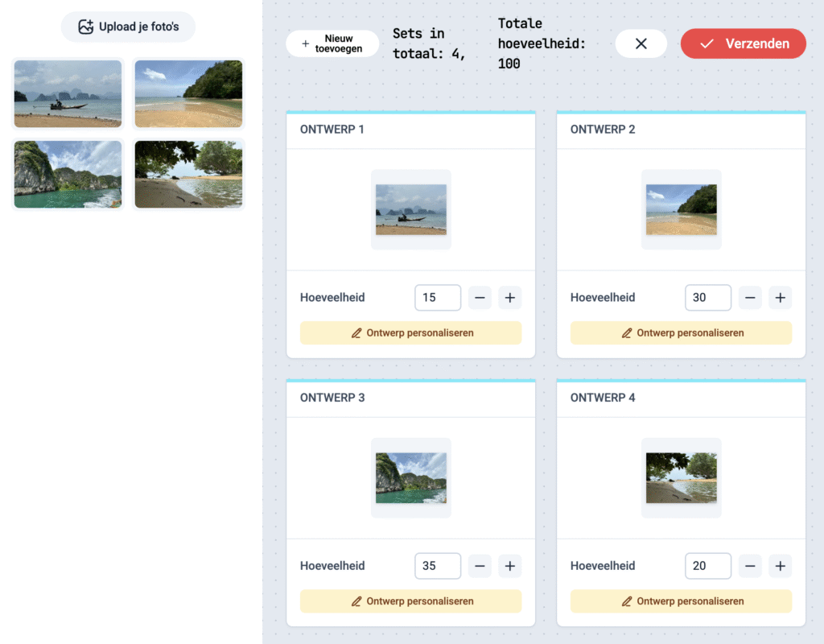Screen dimensions: 824x644
Task: Select sidebar photo of green lagoon cliffs
Action: point(68,175)
